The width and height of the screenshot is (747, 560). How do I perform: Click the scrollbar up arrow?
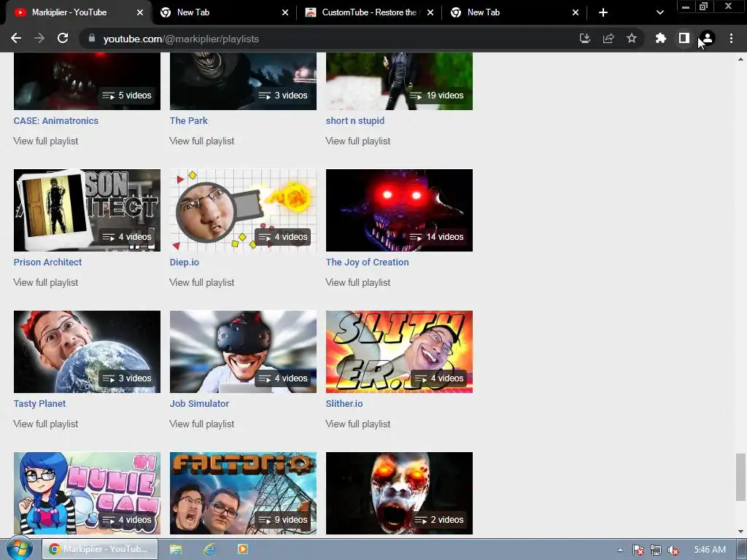740,60
